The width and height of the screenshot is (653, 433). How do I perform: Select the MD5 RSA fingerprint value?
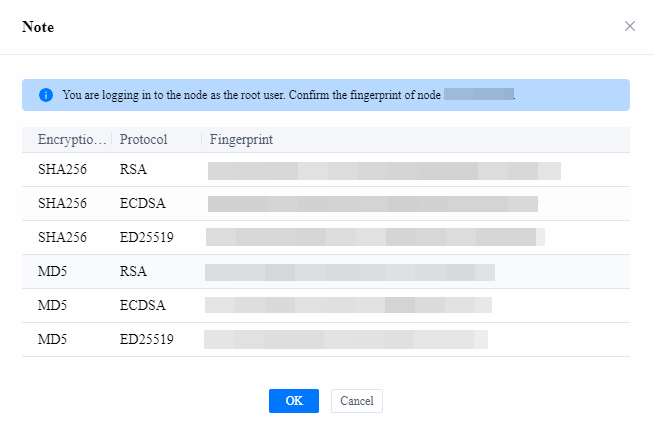click(349, 272)
